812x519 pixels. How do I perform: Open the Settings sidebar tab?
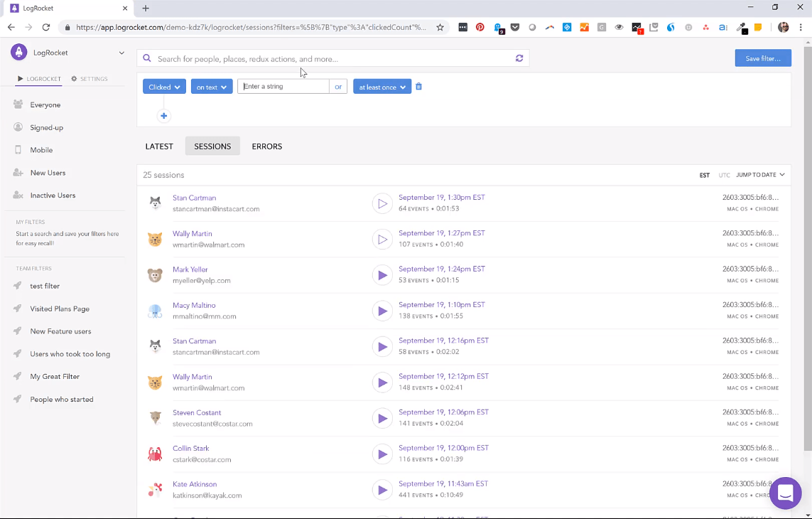(90, 79)
